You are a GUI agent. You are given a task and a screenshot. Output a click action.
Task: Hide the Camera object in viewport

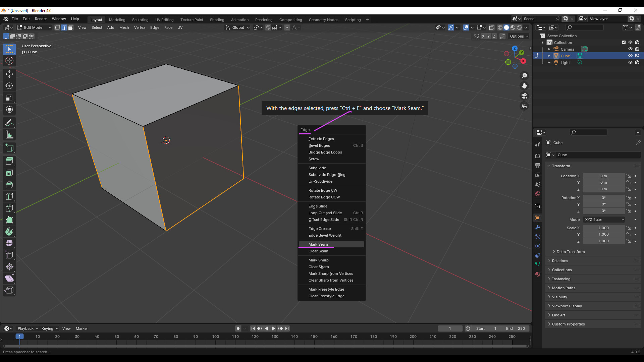630,49
